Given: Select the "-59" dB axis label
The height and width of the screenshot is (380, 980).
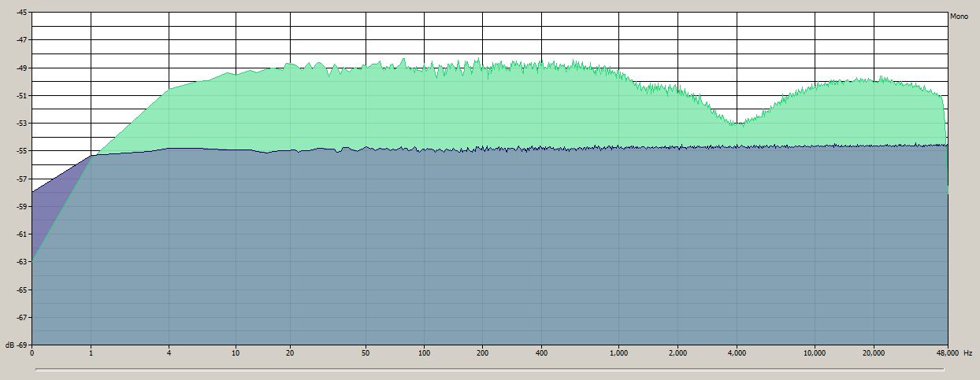Looking at the screenshot, I should point(20,206).
